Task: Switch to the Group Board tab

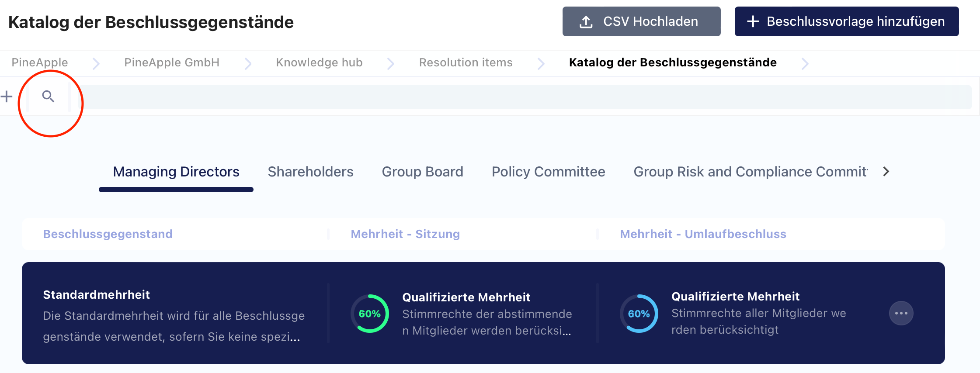Action: coord(422,172)
